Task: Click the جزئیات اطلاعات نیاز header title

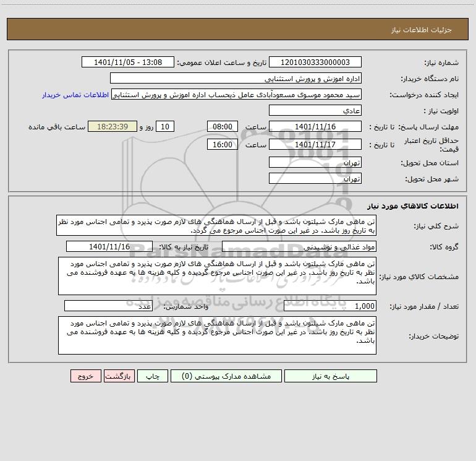Action: coord(422,30)
